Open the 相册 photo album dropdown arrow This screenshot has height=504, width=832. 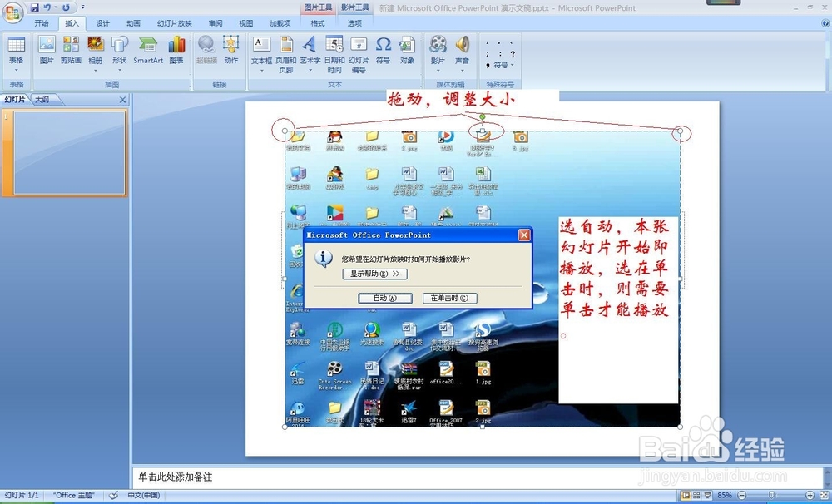[x=96, y=70]
